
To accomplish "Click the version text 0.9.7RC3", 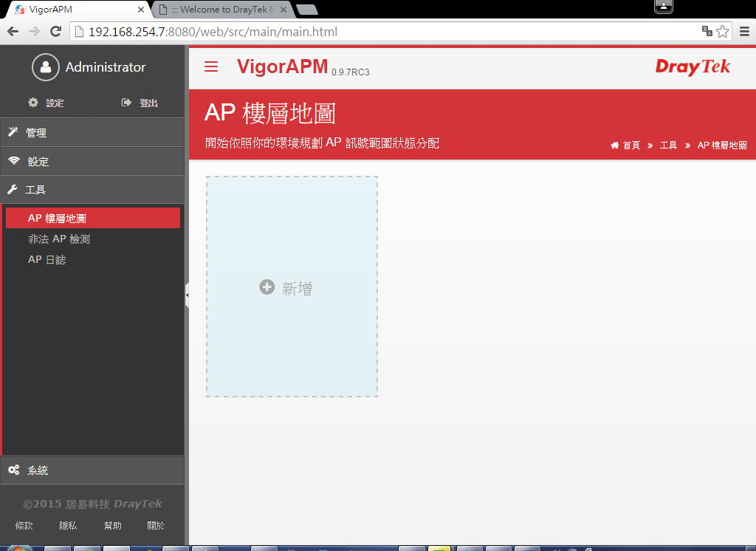I will coord(351,72).
